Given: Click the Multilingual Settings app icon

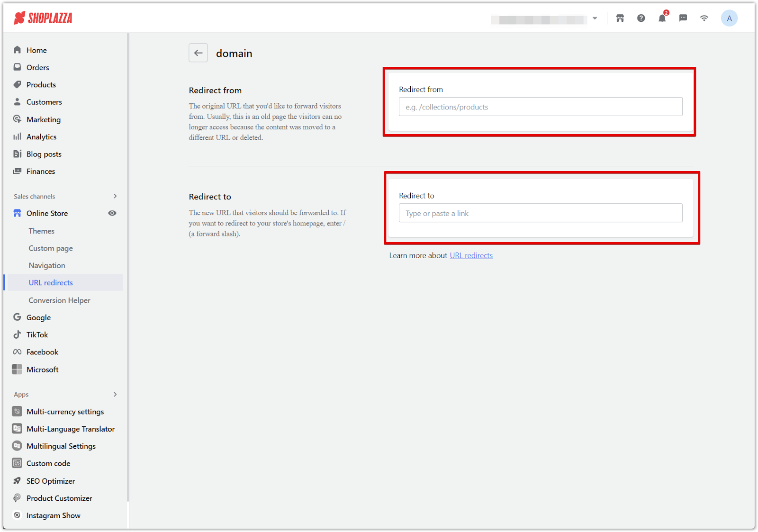Looking at the screenshot, I should pyautogui.click(x=17, y=446).
